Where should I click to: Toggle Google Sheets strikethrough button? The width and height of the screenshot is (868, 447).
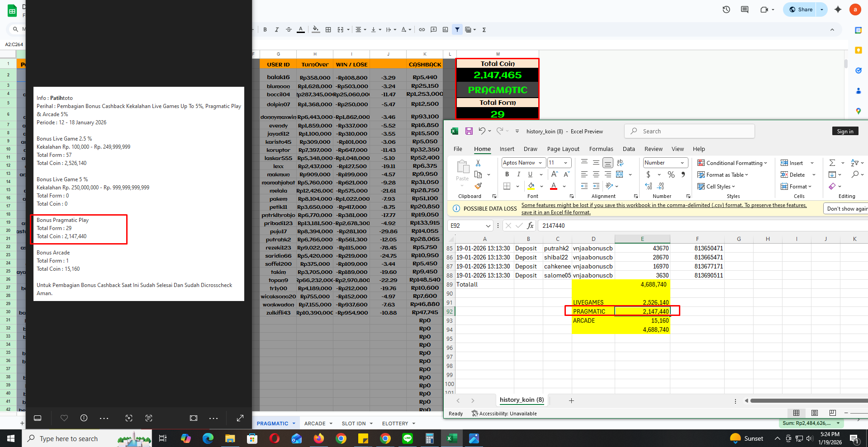289,30
